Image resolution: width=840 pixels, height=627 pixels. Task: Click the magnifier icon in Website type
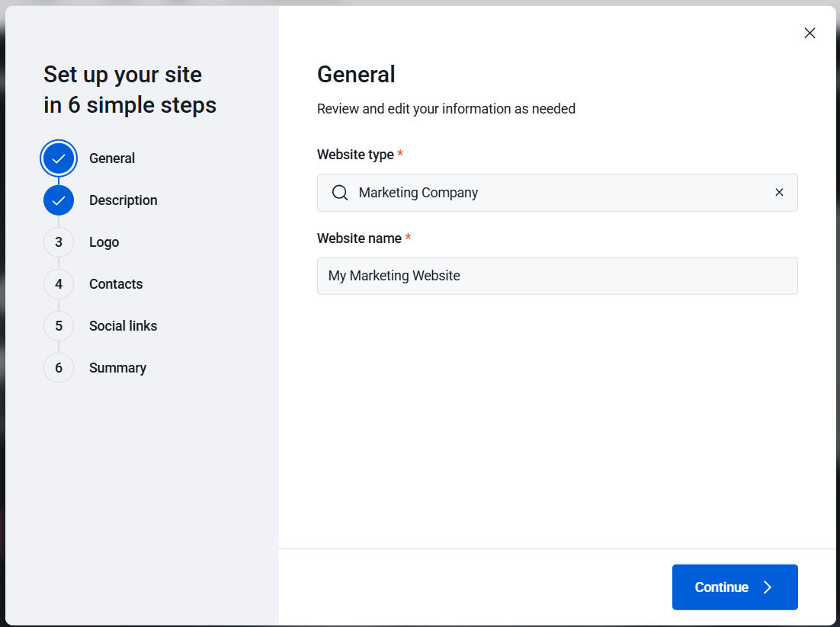(x=340, y=193)
